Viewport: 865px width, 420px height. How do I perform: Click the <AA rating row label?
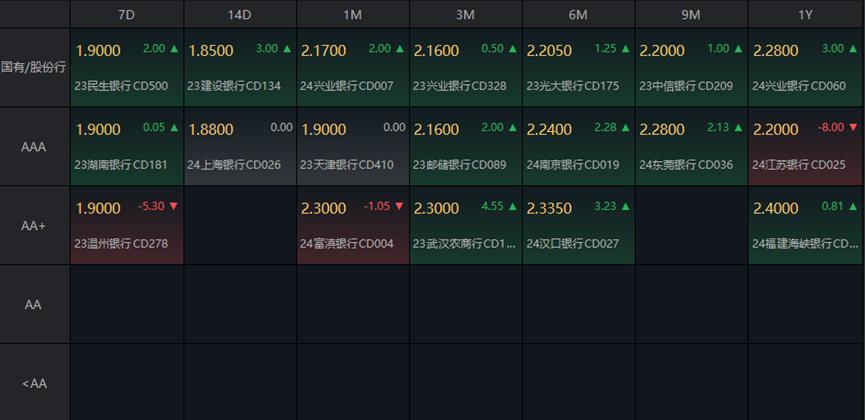tap(34, 383)
